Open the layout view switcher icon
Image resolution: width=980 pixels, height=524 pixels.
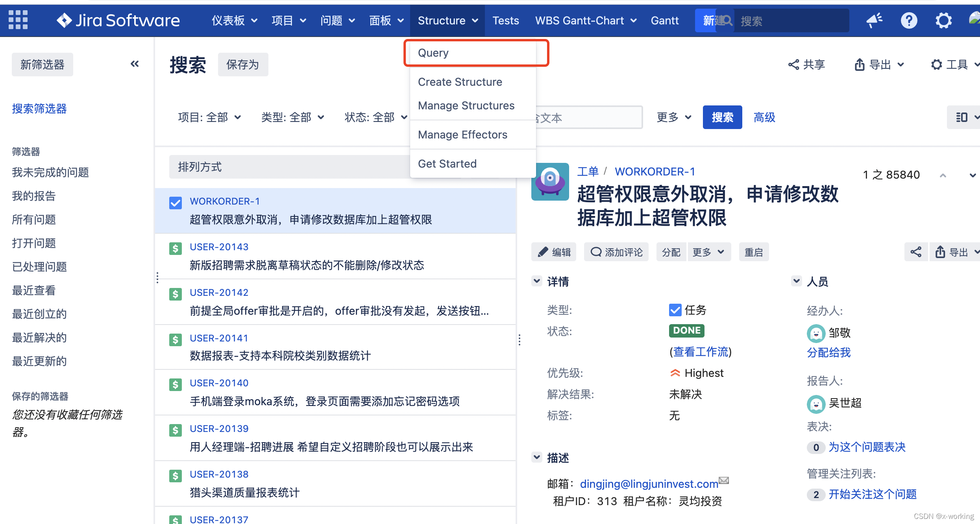coord(963,117)
